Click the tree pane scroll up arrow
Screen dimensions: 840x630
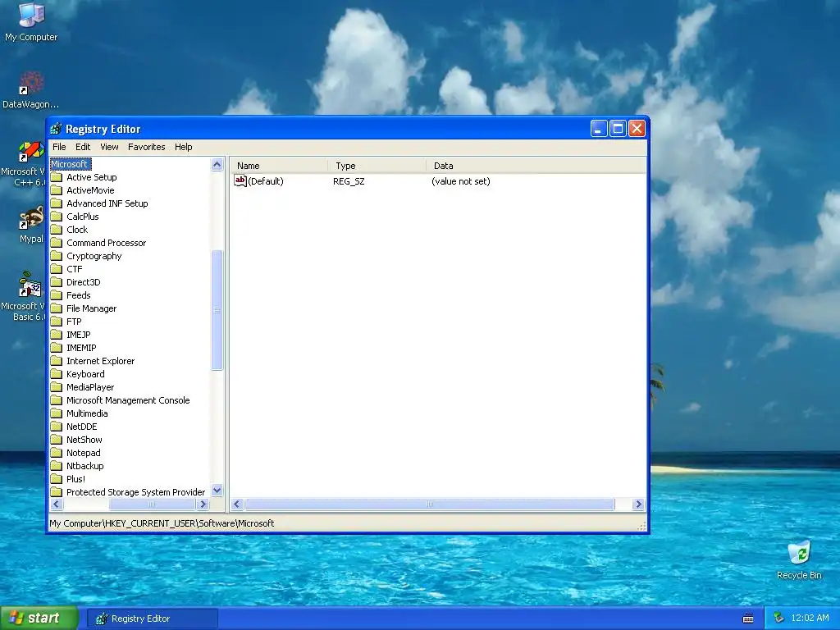217,164
